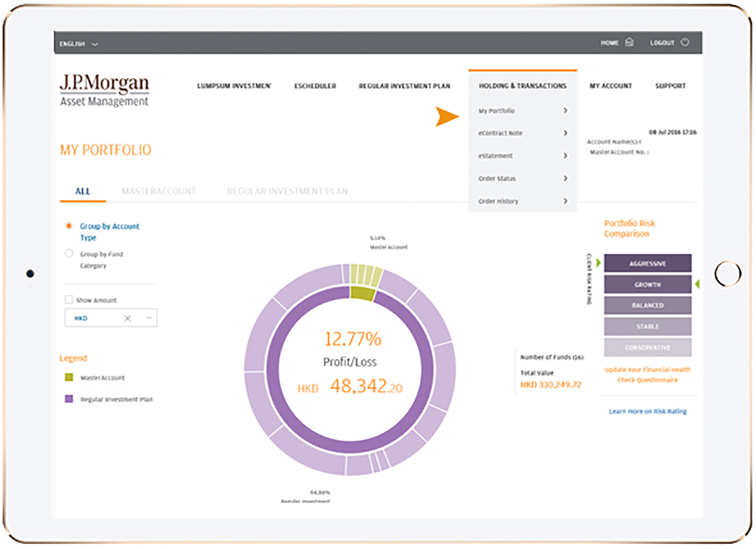
Task: Click the Aggressive risk level bar
Action: point(647,263)
